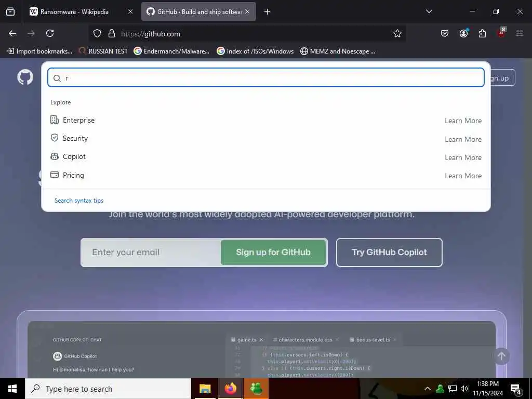
Task: Open the Index of /ISOs/Windows bookmark
Action: tap(255, 51)
